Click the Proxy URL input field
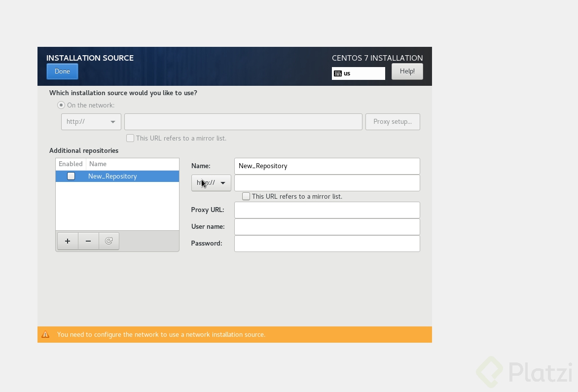 point(327,210)
